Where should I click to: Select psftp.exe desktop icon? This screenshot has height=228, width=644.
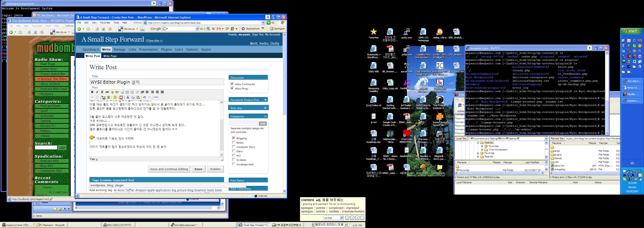point(406,51)
